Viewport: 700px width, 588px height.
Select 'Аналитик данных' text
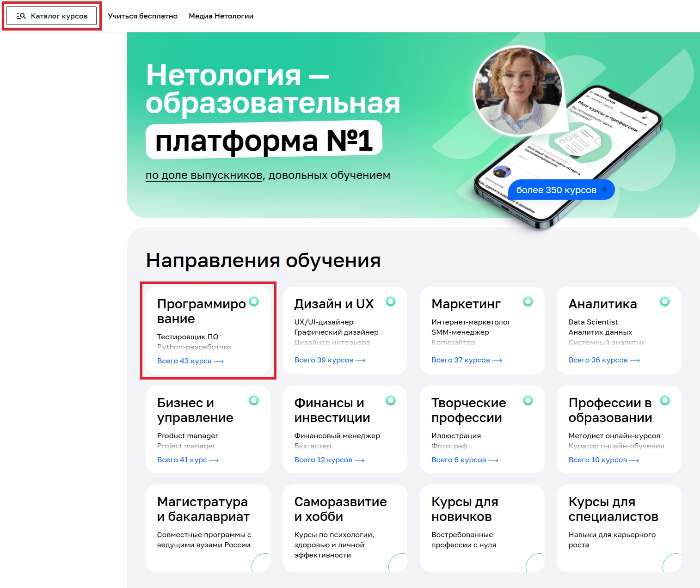pyautogui.click(x=600, y=332)
